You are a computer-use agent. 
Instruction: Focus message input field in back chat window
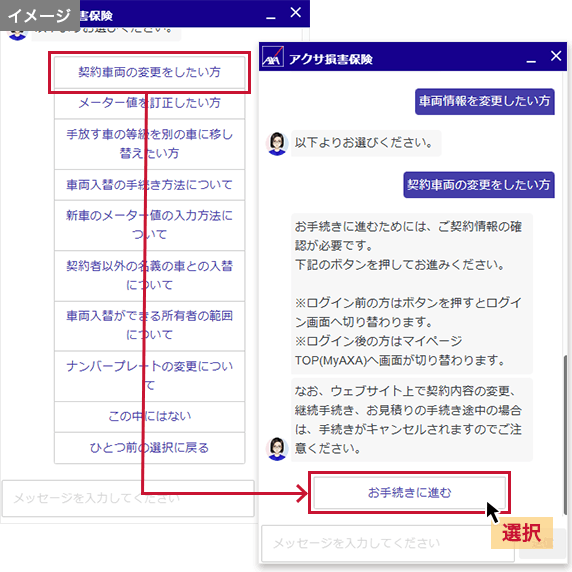point(128,498)
